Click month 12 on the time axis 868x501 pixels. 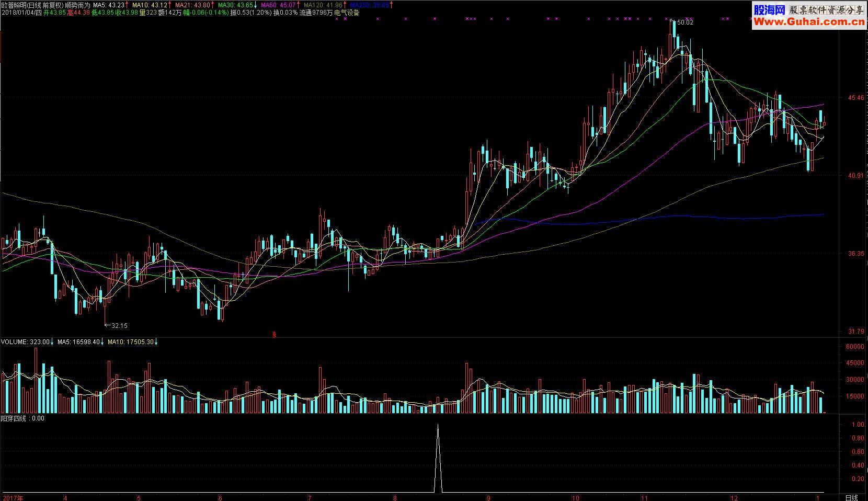(x=735, y=497)
